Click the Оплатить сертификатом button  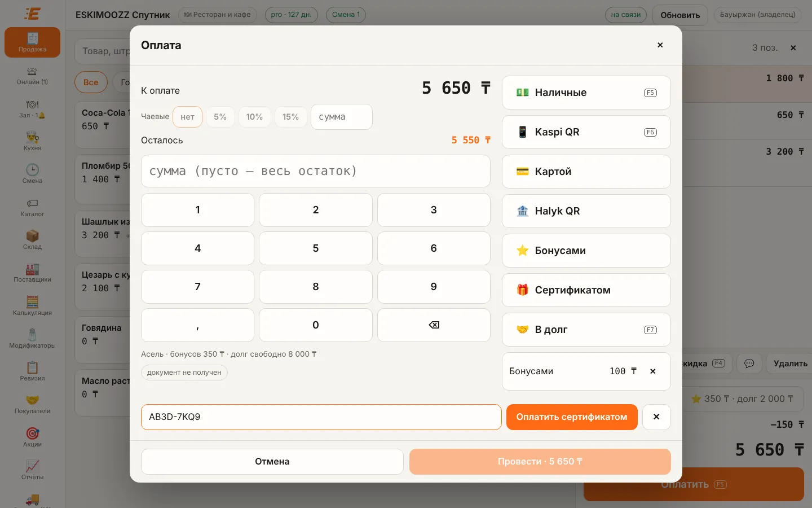[x=572, y=417]
